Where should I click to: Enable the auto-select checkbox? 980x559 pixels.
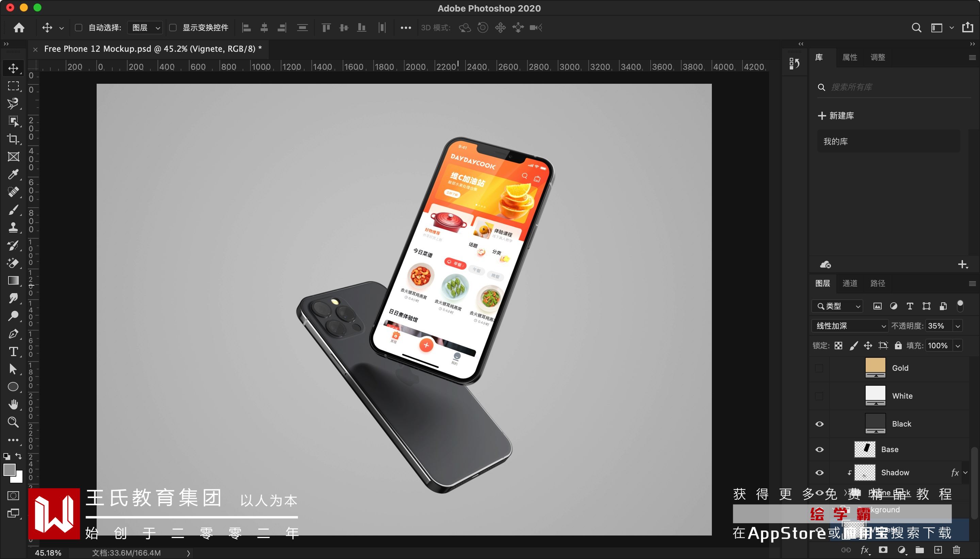click(79, 28)
